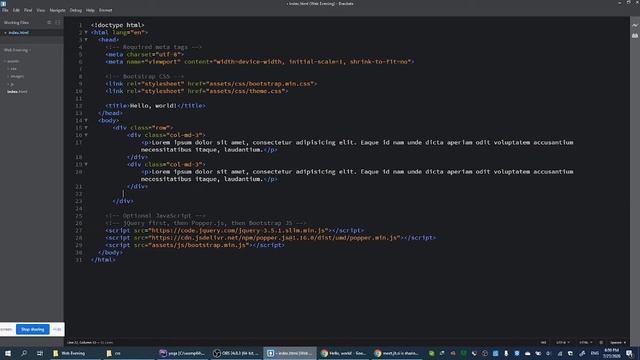Click Stop sharing button
This screenshot has width=640, height=360.
tap(33, 329)
